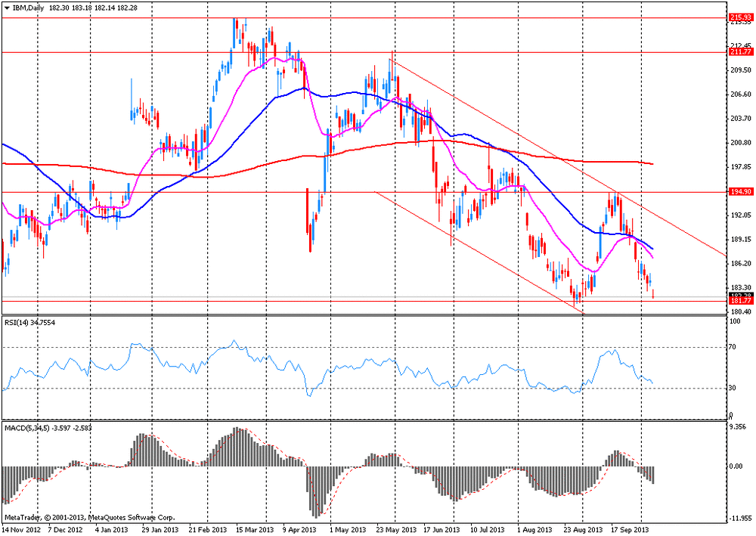This screenshot has width=756, height=536.
Task: Click the 29 Jan 2013 date label
Action: pos(160,530)
